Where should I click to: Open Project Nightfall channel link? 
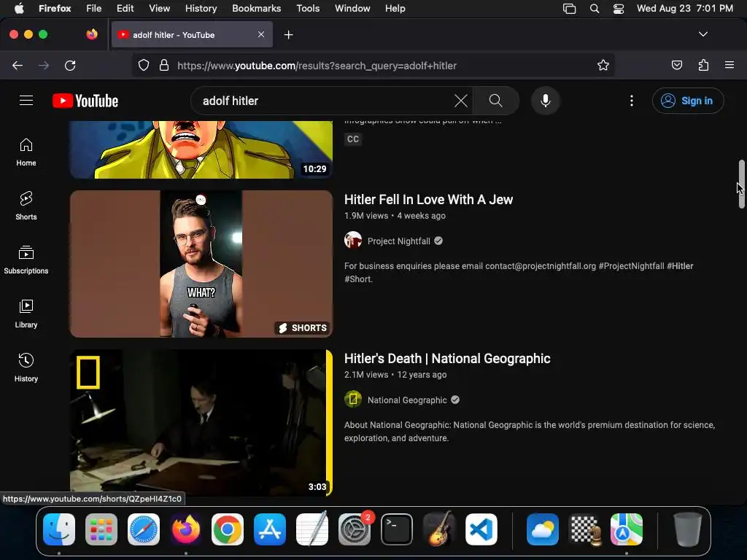point(399,241)
